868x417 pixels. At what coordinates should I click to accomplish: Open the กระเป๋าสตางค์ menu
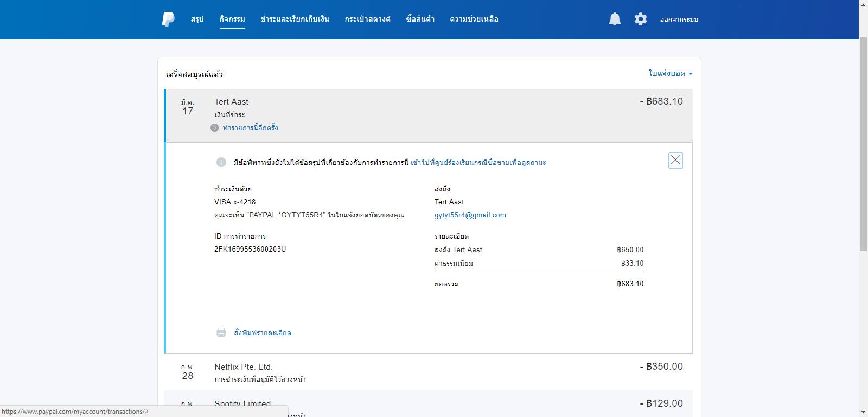[x=367, y=19]
